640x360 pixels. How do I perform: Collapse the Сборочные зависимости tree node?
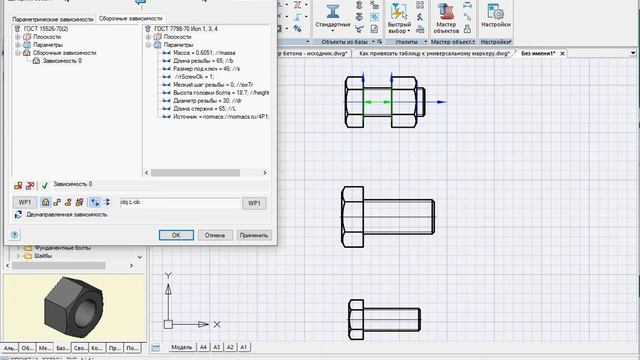(18, 53)
